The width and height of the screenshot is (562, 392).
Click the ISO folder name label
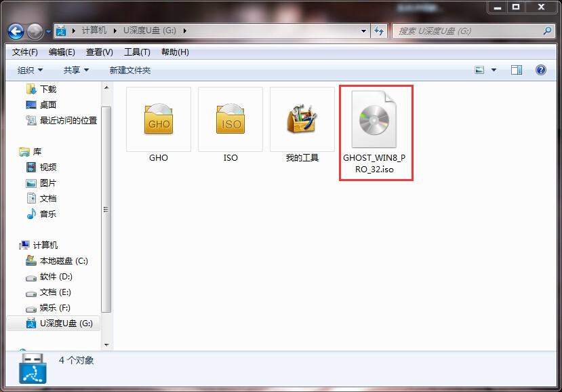230,158
